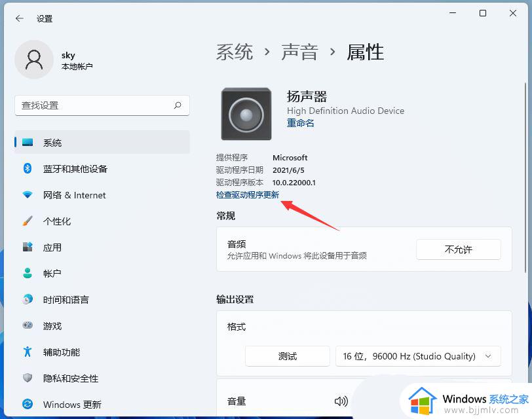Open the 系统 settings category
This screenshot has width=532, height=419.
click(x=102, y=142)
